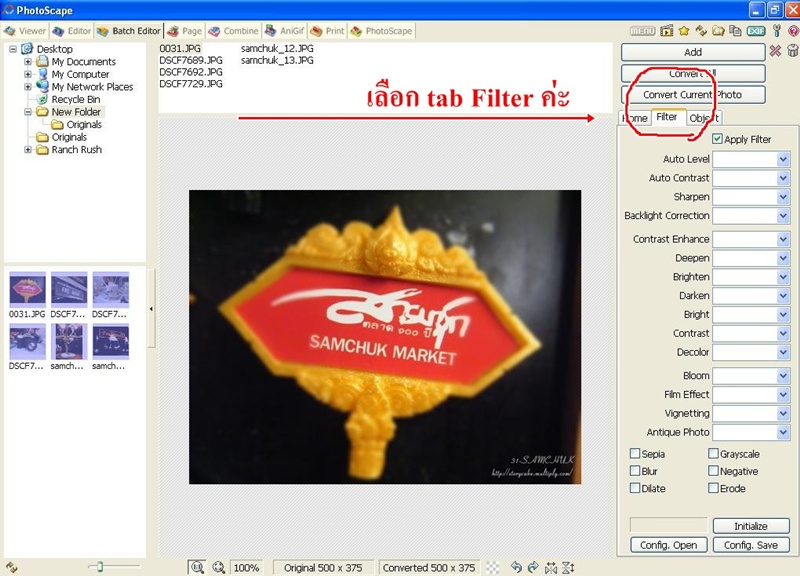
Task: Click the checkerboard background icon in the status bar
Action: (493, 567)
